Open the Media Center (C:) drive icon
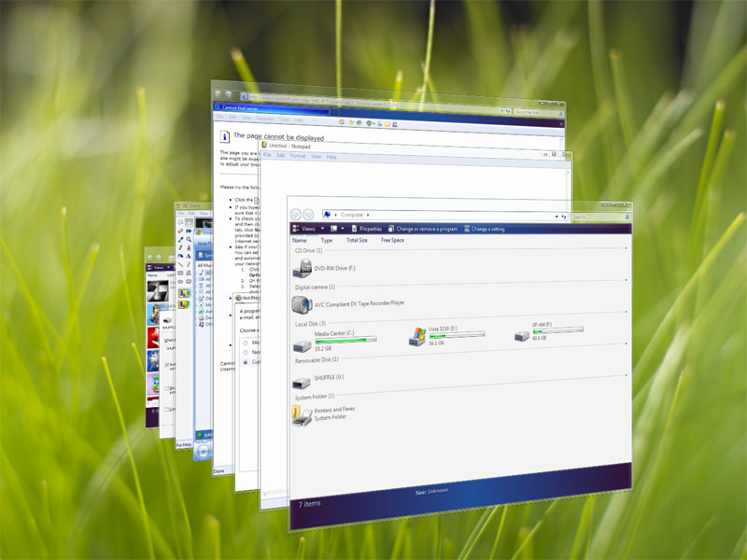This screenshot has width=747, height=560. [x=302, y=346]
